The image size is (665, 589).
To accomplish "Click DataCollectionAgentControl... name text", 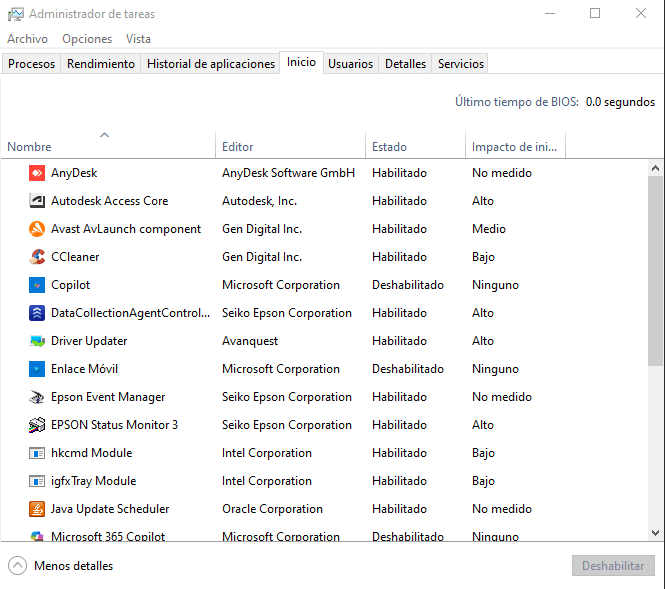I will [x=130, y=313].
